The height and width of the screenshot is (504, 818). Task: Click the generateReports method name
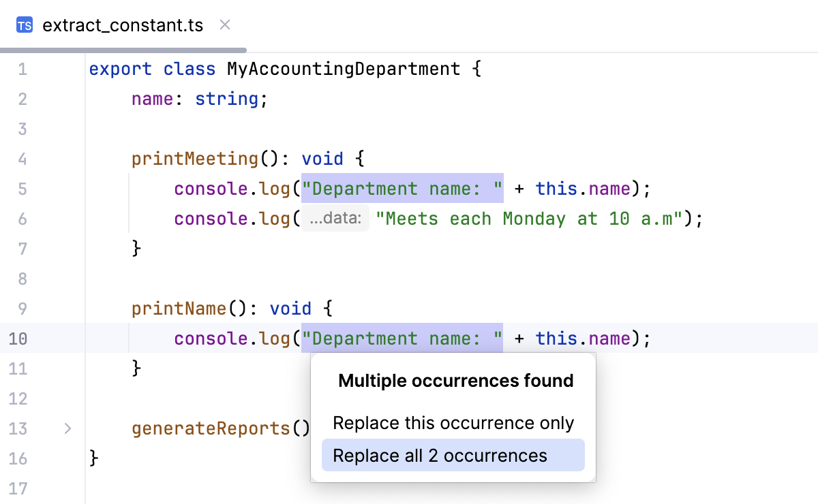coord(209,428)
